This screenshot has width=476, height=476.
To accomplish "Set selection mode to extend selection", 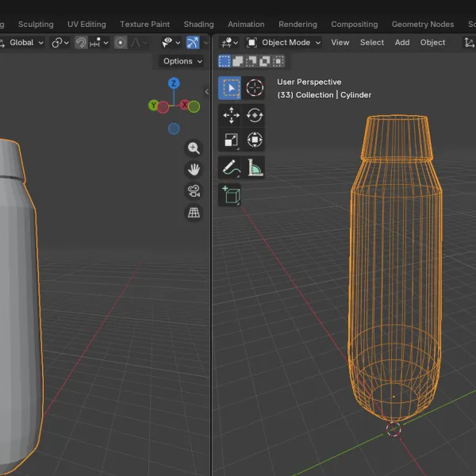I will point(238,61).
